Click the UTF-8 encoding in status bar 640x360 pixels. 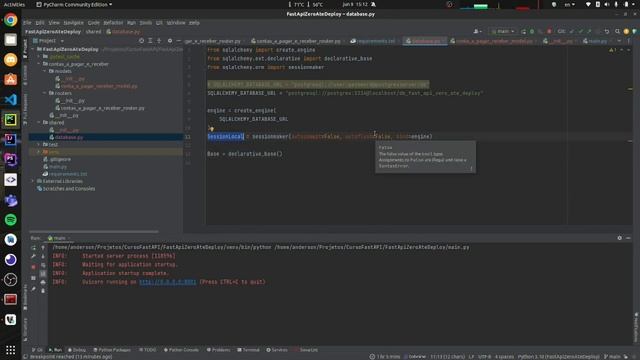tap(484, 357)
